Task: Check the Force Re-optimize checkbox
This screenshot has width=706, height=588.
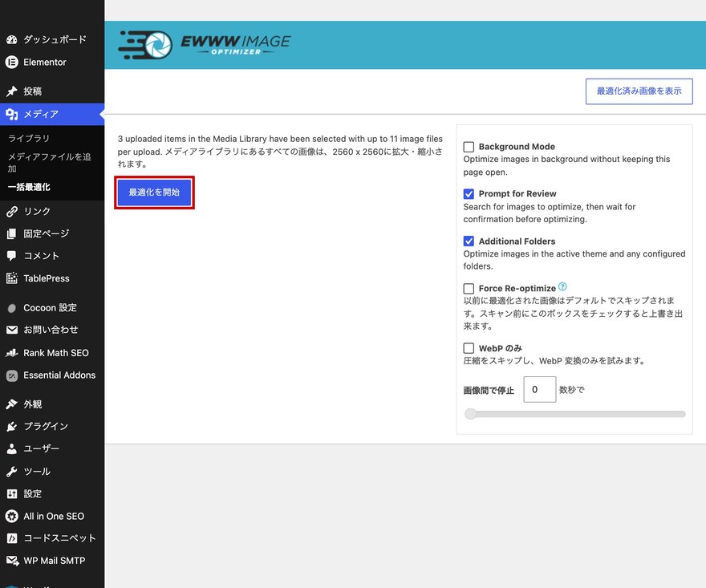Action: tap(469, 289)
